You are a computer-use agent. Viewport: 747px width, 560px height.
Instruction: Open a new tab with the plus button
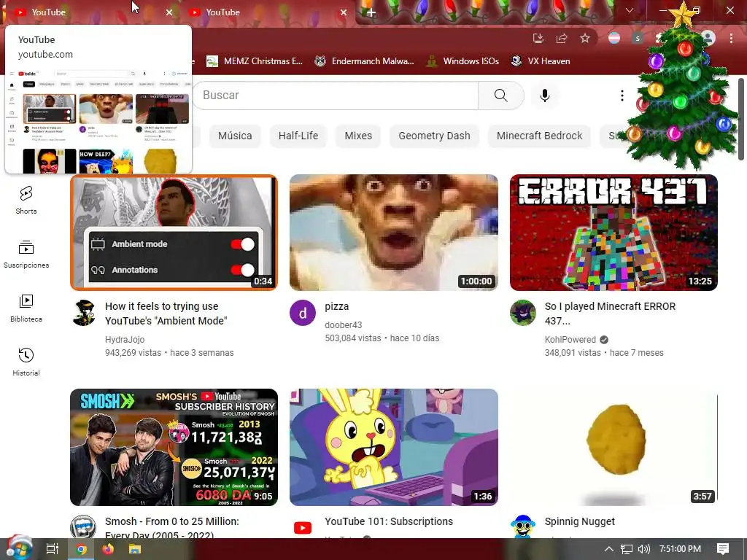[371, 13]
